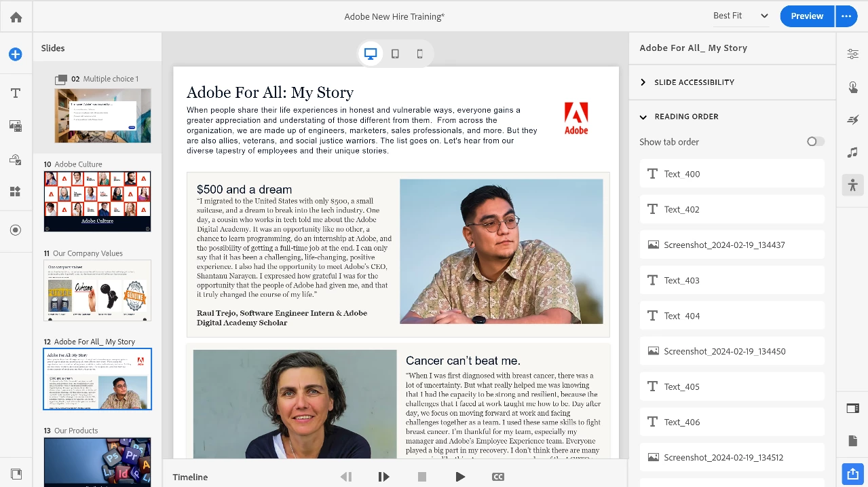Select slide 13 Our Products thumbnail

[98, 462]
